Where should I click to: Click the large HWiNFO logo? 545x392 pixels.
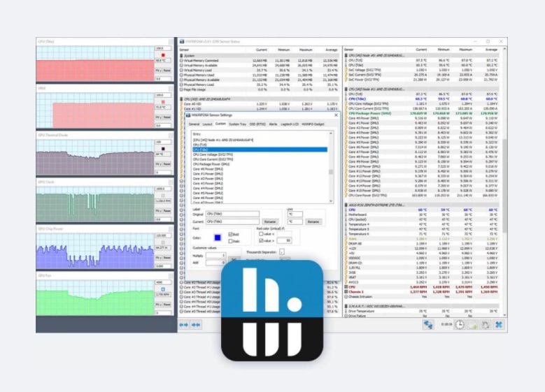272,310
